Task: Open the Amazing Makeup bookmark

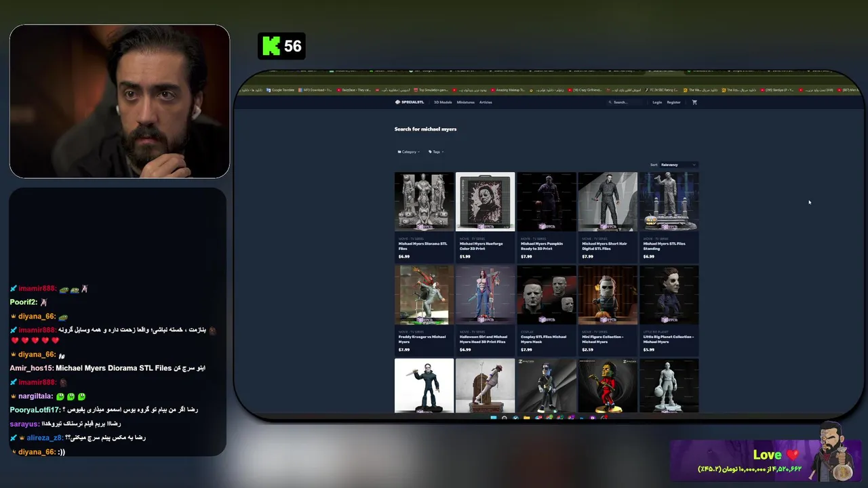Action: click(509, 90)
